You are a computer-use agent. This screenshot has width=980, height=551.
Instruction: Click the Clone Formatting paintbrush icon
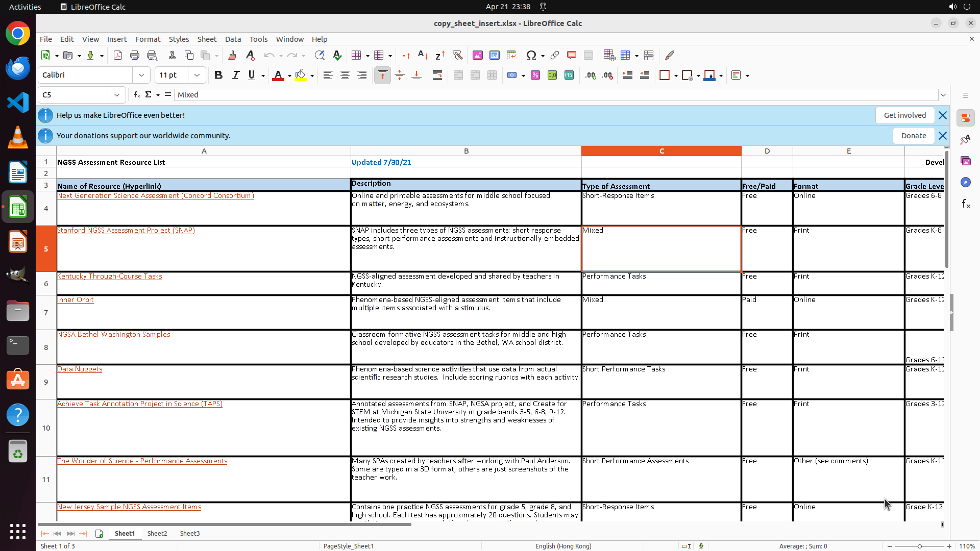(x=232, y=55)
